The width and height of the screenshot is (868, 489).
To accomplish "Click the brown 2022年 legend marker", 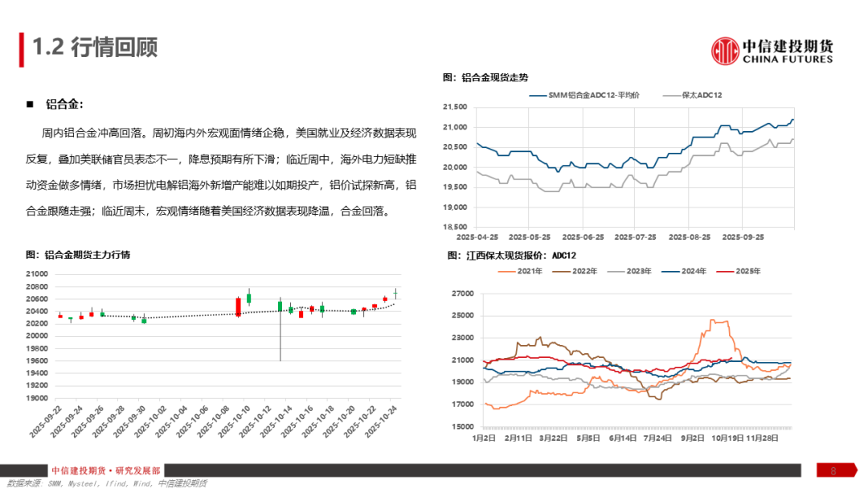I will (561, 271).
